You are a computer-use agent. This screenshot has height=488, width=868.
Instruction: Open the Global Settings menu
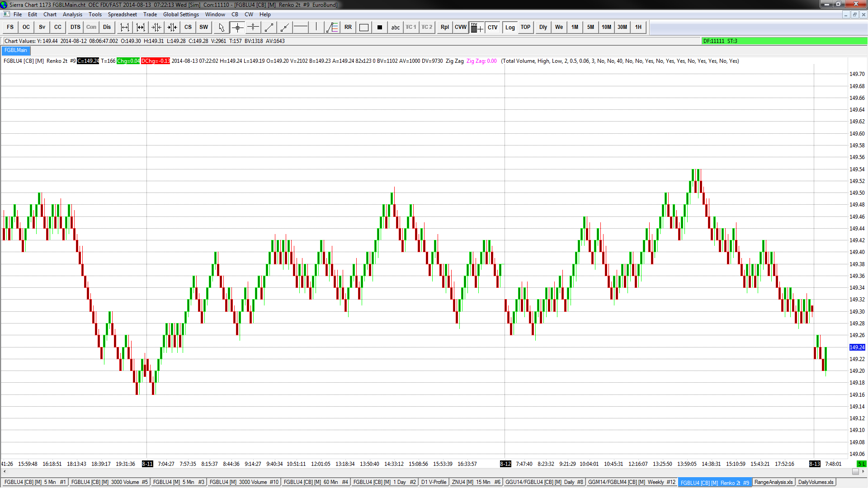coord(181,14)
